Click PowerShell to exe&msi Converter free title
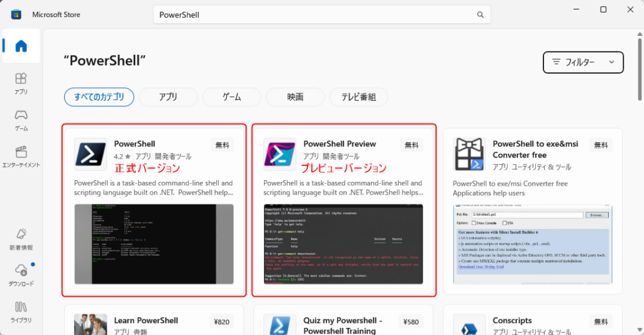644x335 pixels. [535, 149]
